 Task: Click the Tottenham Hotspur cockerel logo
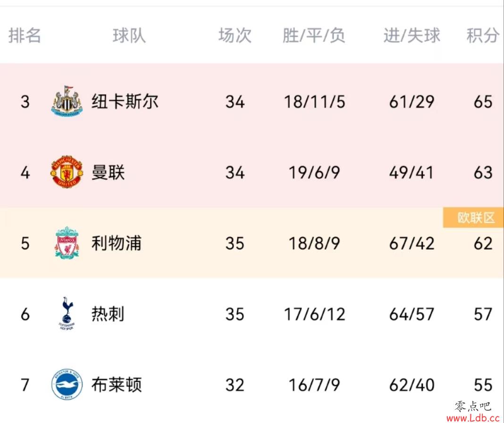point(67,313)
